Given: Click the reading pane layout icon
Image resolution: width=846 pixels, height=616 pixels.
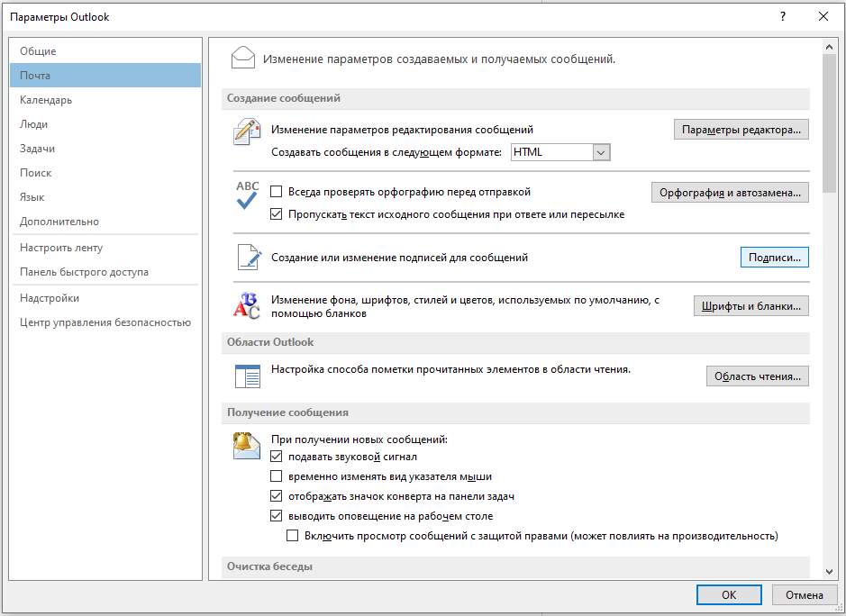Looking at the screenshot, I should pos(248,376).
